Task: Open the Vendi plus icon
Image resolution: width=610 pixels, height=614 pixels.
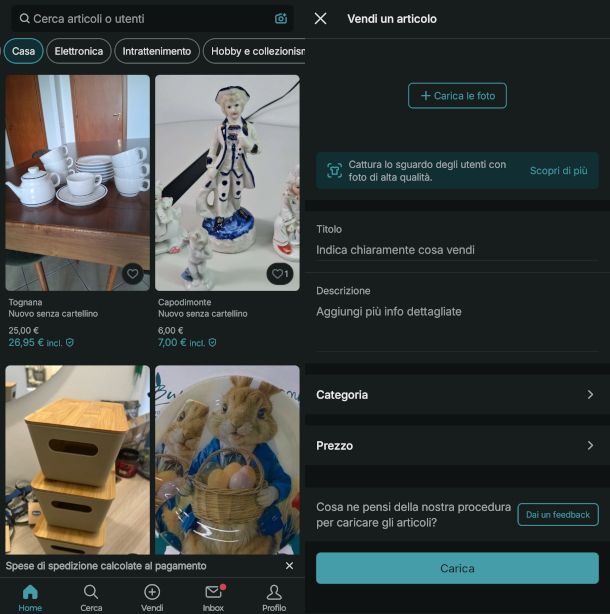Action: click(x=152, y=592)
